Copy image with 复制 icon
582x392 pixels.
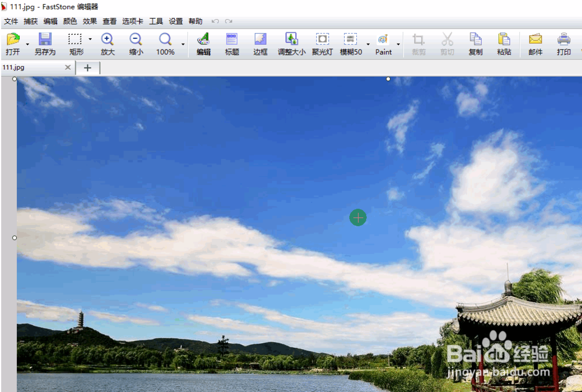click(475, 44)
